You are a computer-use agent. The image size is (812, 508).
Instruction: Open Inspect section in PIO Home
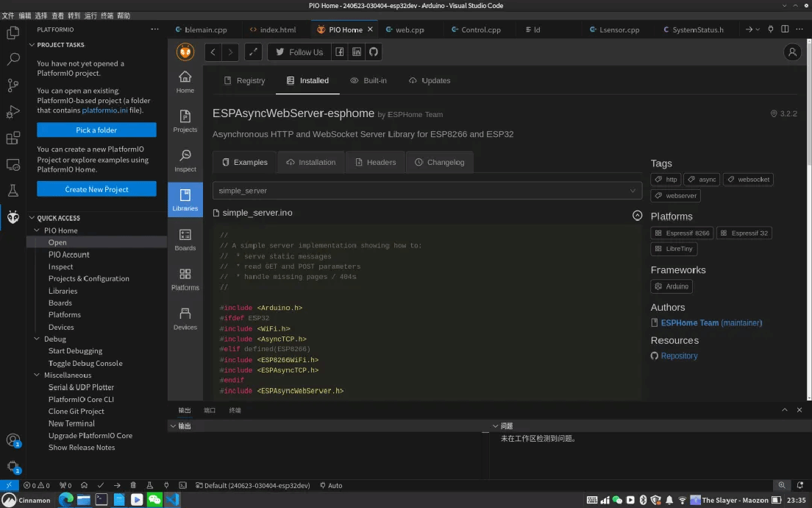pyautogui.click(x=185, y=160)
